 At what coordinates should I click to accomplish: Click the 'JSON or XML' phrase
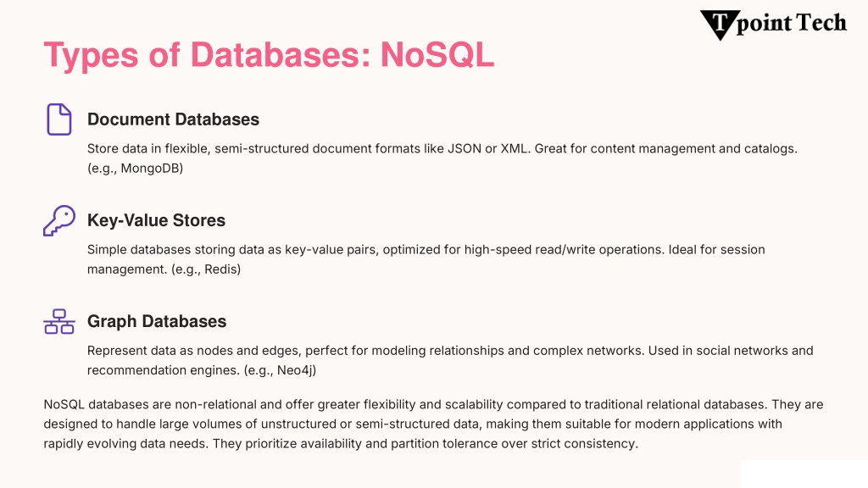coord(487,149)
